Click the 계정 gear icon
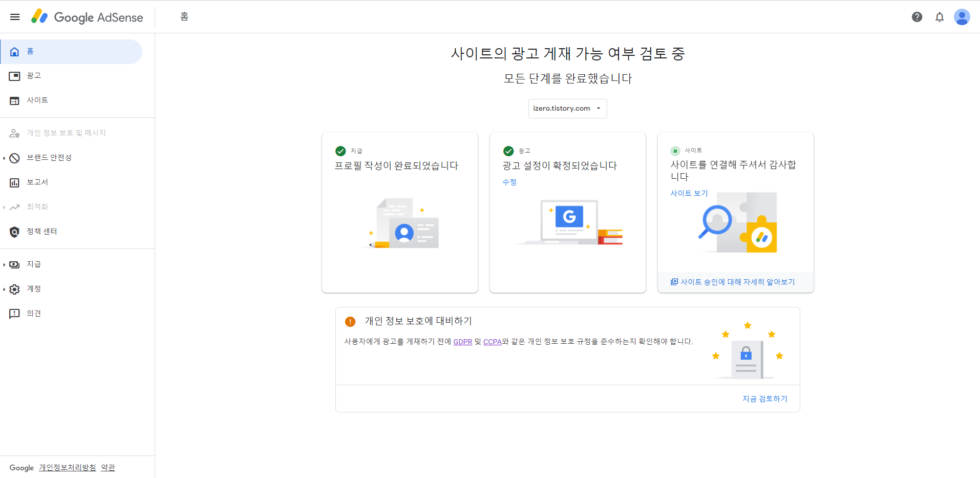This screenshot has width=980, height=478. tap(14, 289)
